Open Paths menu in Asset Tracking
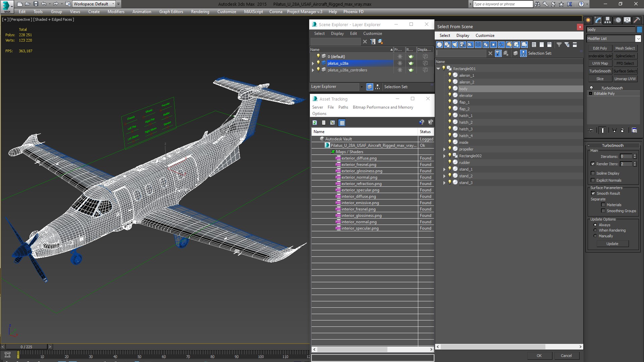The height and width of the screenshot is (362, 644). coord(343,107)
